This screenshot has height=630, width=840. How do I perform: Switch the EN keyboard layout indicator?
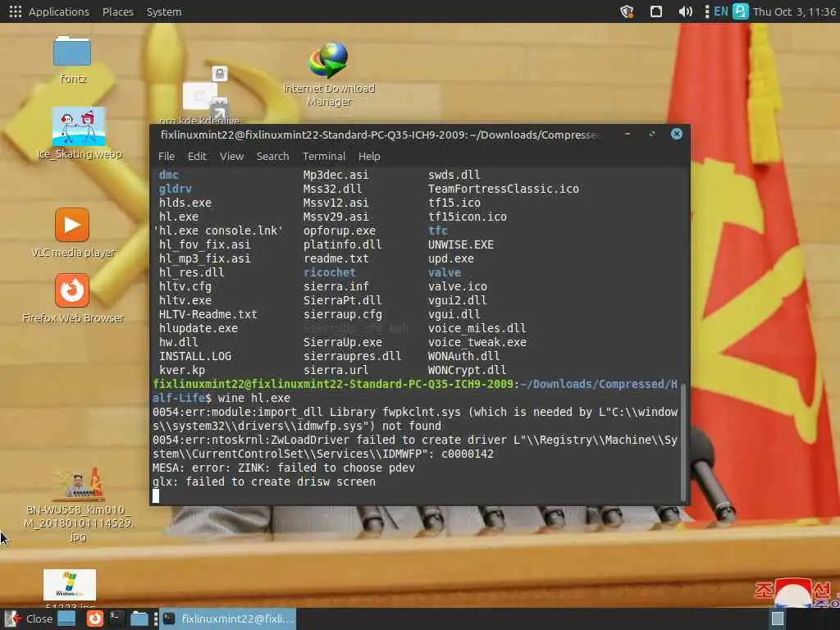720,11
